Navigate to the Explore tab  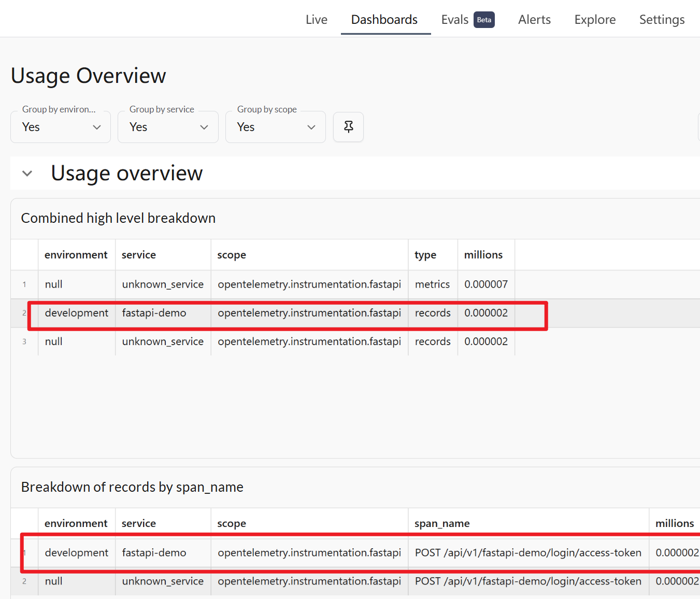tap(595, 20)
